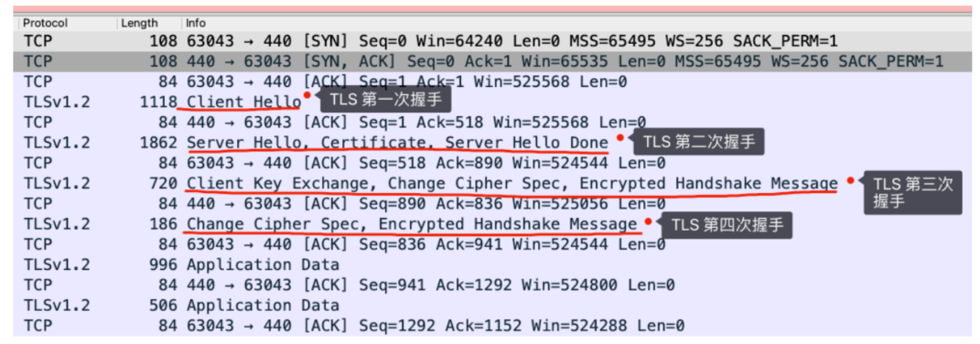The image size is (980, 344).
Task: Click the TLS 第三次握手 annotation label
Action: coord(913,193)
